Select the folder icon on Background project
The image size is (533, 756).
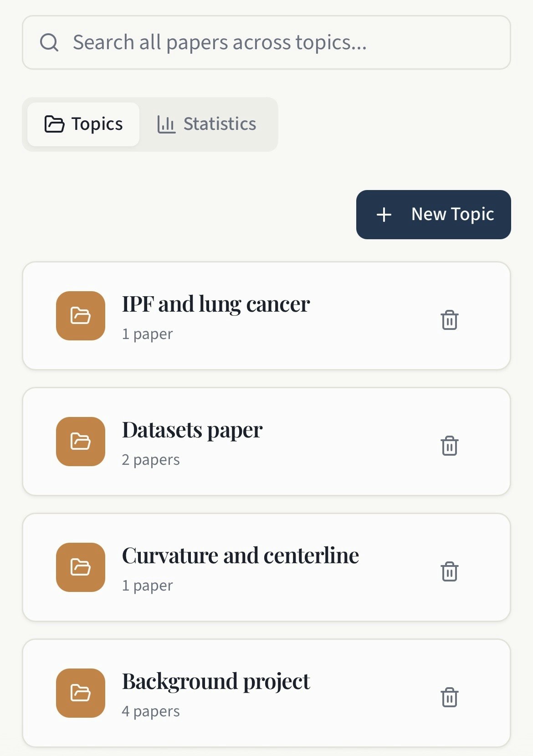tap(80, 693)
